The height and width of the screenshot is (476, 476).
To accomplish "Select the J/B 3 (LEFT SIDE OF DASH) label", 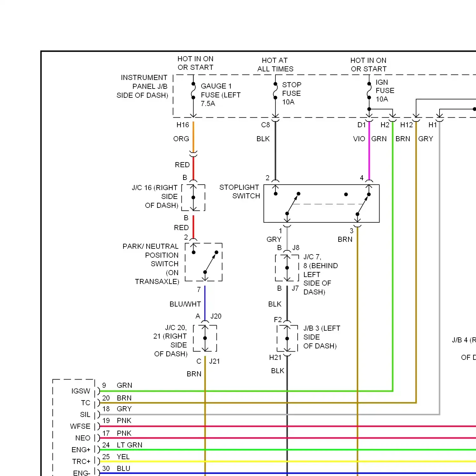I will [x=322, y=337].
